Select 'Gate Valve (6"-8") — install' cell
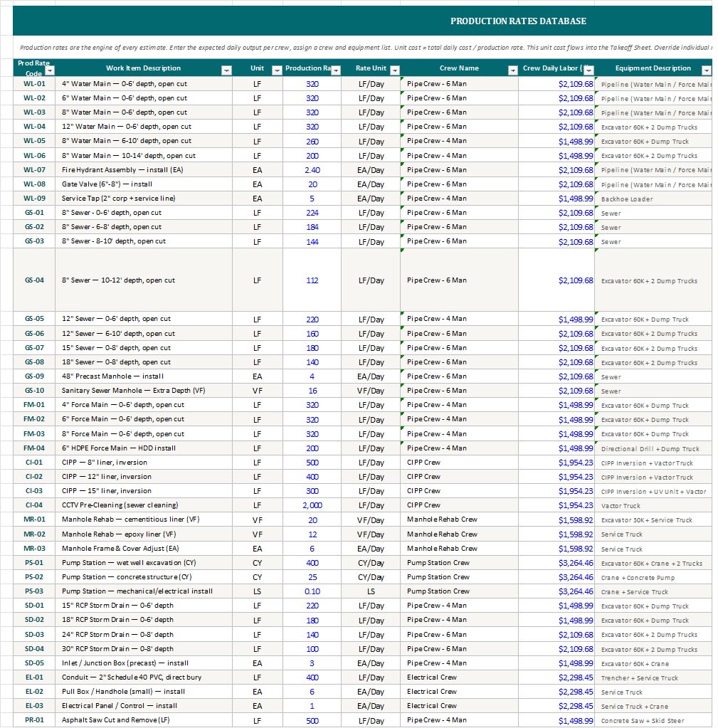718x728 pixels. 144,184
